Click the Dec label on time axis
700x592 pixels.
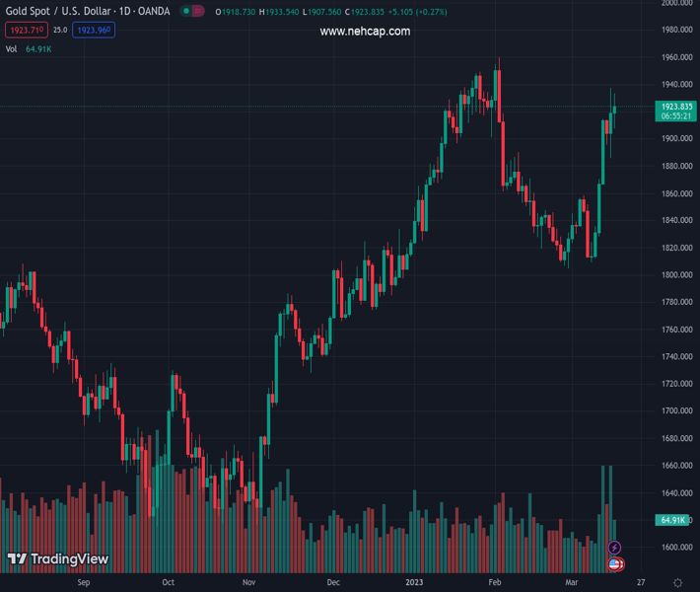(333, 583)
